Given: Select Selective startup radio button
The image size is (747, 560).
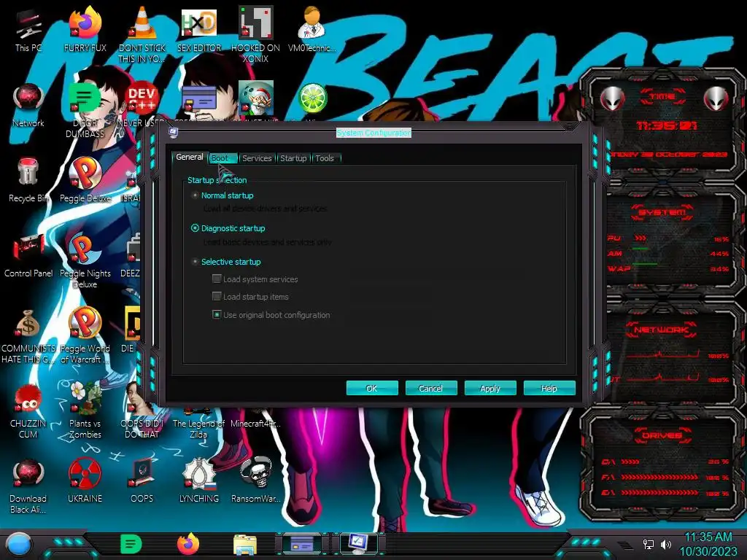Looking at the screenshot, I should coord(195,262).
